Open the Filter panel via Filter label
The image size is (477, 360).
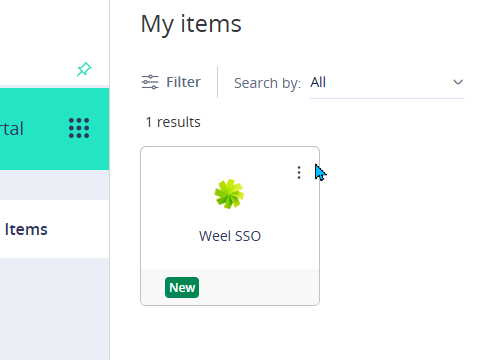pos(183,82)
